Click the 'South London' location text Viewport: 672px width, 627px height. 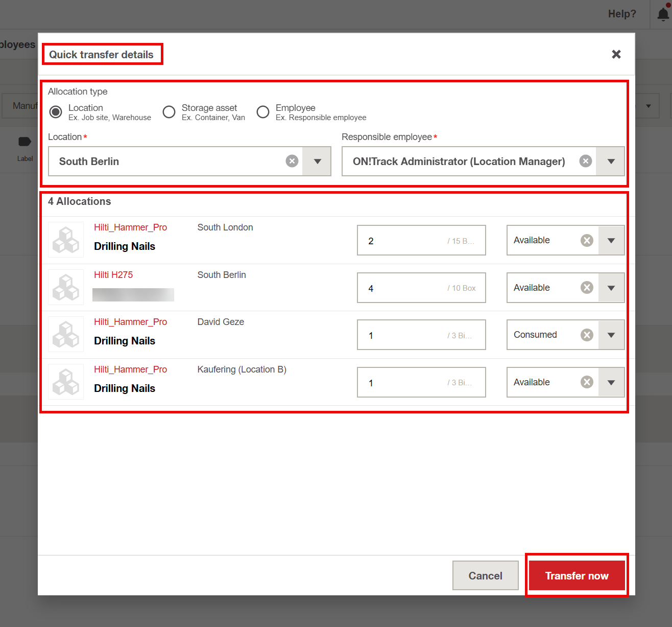225,227
